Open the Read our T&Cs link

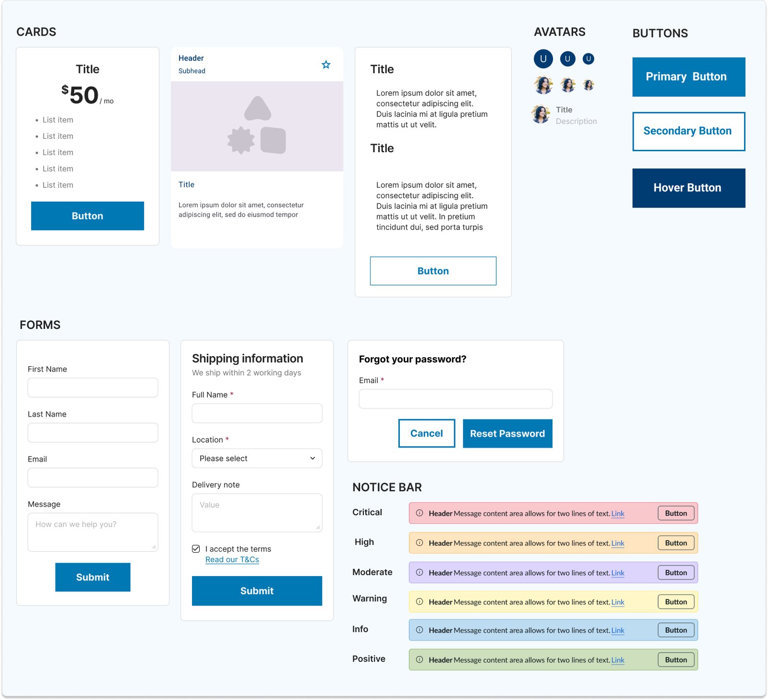pos(232,560)
